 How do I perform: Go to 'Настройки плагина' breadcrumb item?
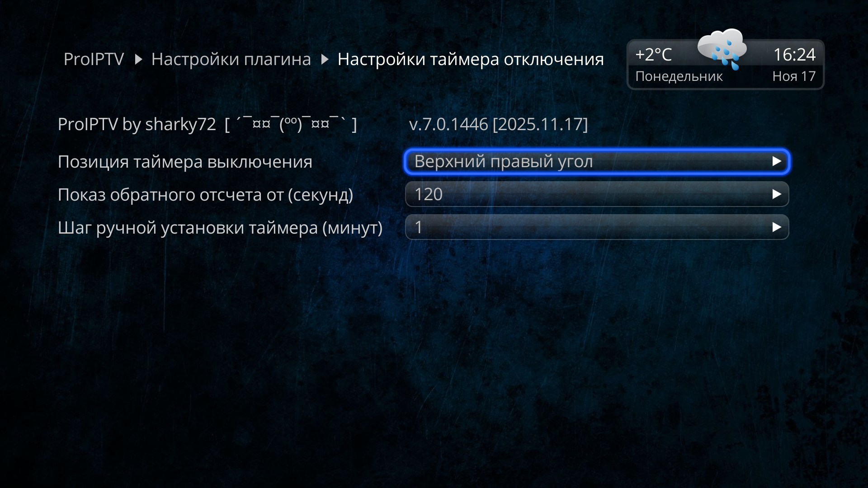tap(231, 59)
